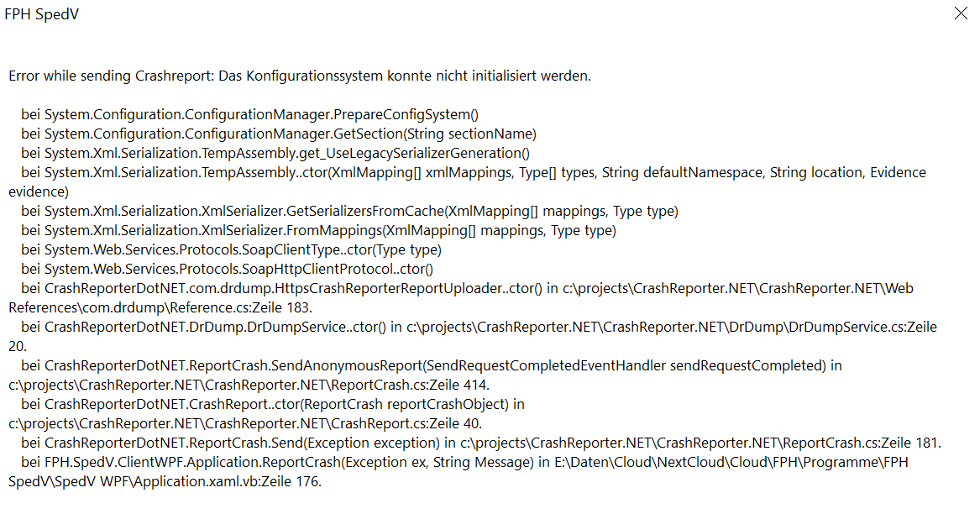Click the 'Error while sending Crashreport' message line

300,76
